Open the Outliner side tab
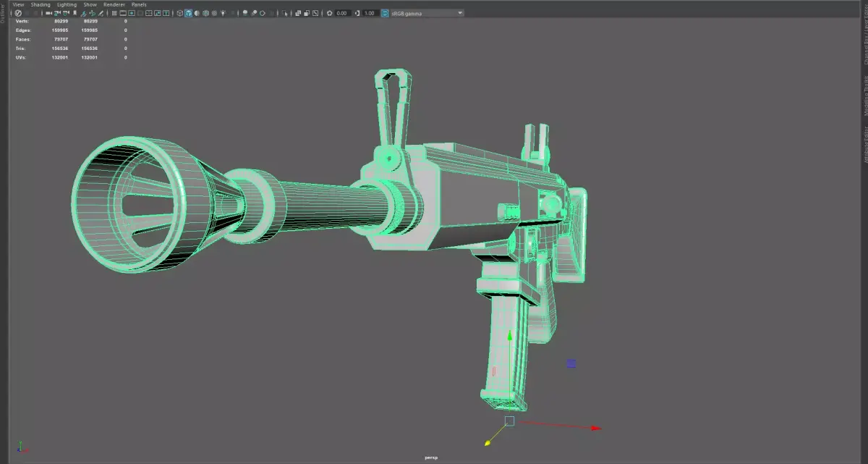The height and width of the screenshot is (464, 868). coord(3,12)
